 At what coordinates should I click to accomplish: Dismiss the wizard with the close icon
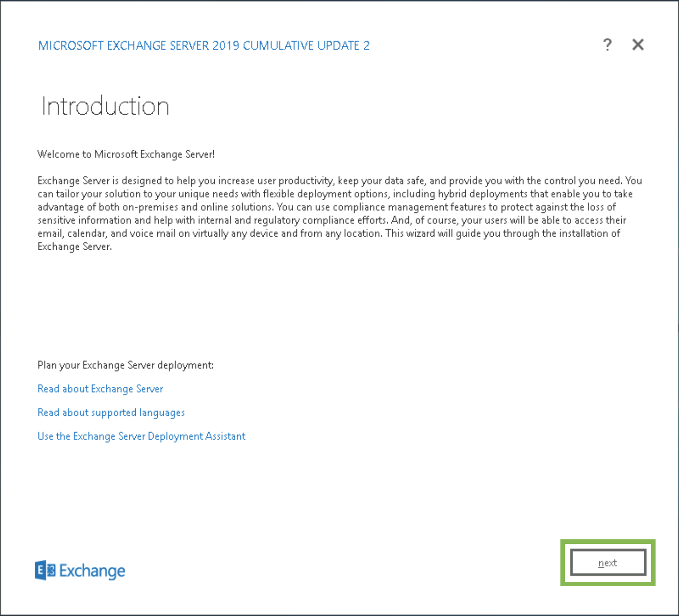click(638, 45)
